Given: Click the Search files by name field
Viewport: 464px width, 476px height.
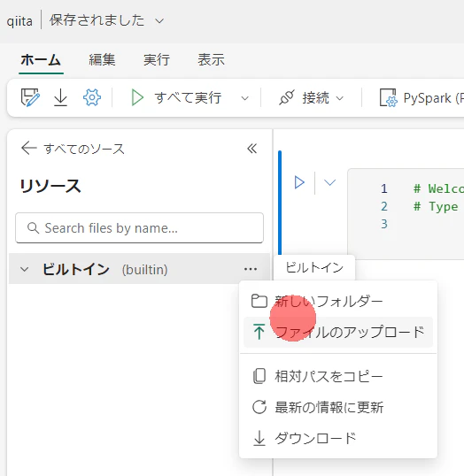Looking at the screenshot, I should 140,228.
